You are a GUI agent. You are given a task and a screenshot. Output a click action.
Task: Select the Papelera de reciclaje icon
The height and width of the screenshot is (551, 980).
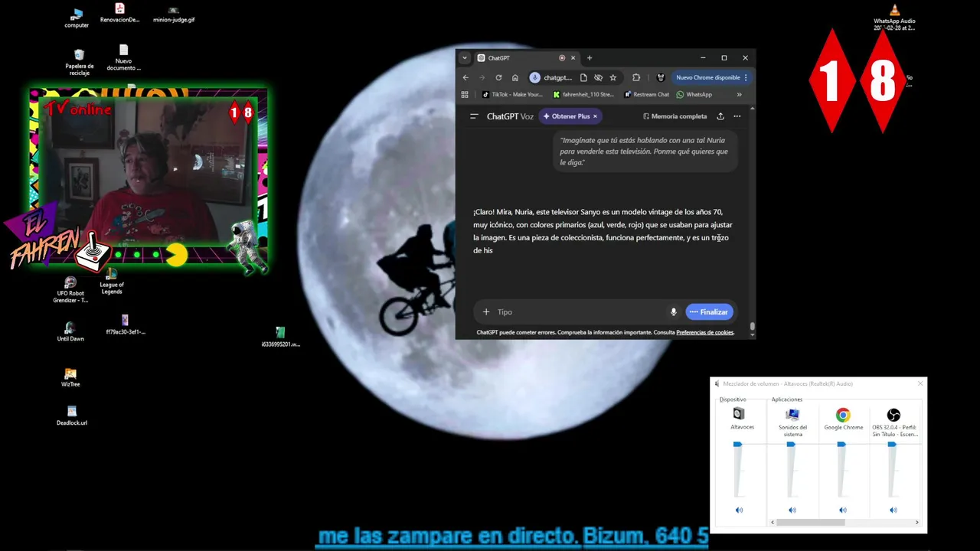click(x=79, y=63)
